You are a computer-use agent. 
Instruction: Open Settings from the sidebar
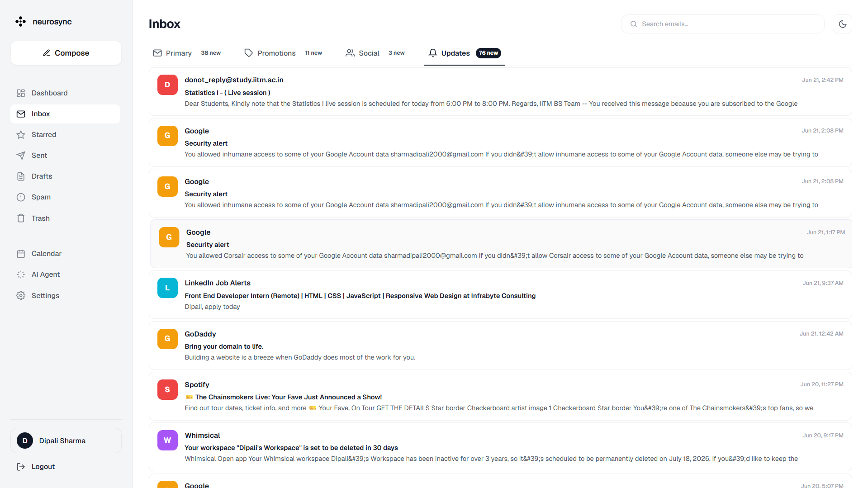click(x=65, y=296)
